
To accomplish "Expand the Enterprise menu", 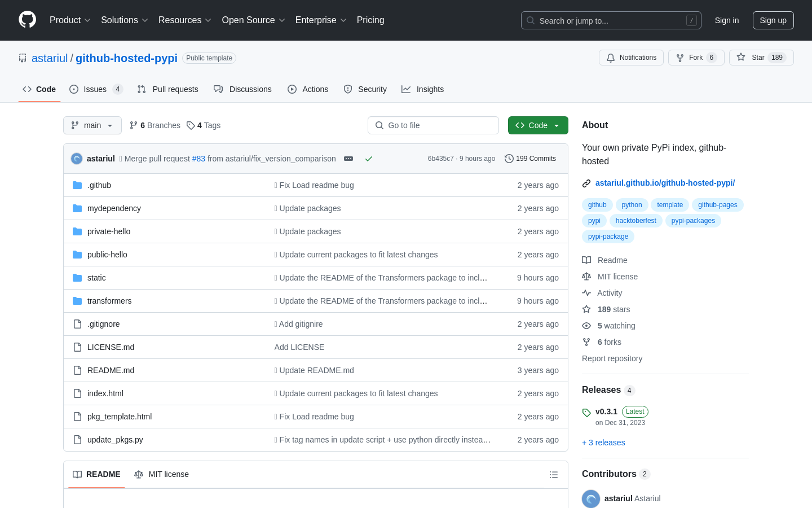I will point(320,20).
